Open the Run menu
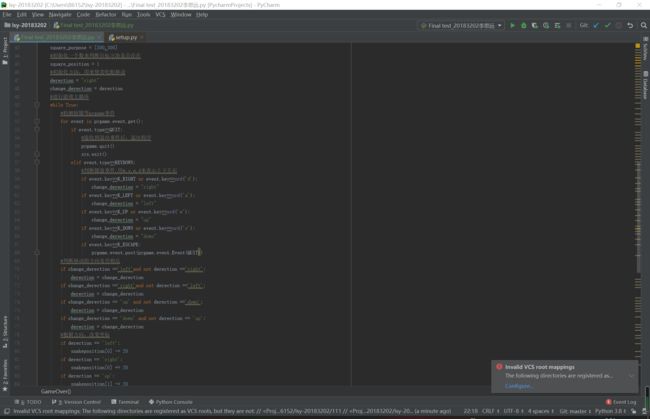 coord(127,15)
